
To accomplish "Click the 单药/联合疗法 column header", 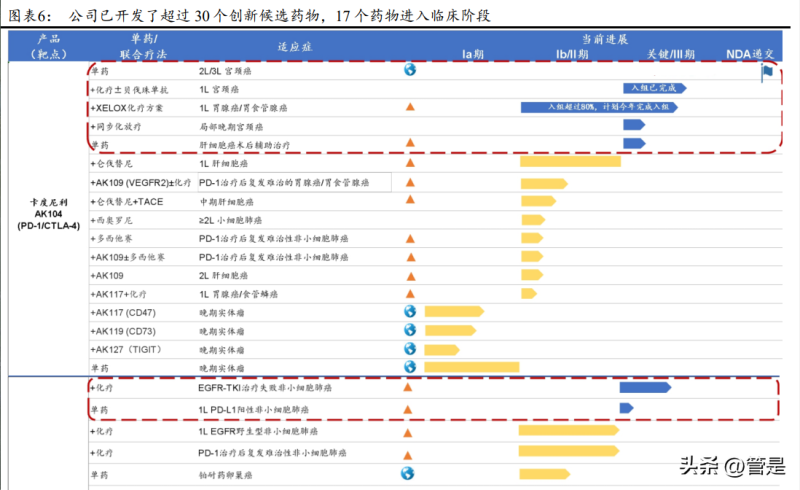I will click(143, 46).
